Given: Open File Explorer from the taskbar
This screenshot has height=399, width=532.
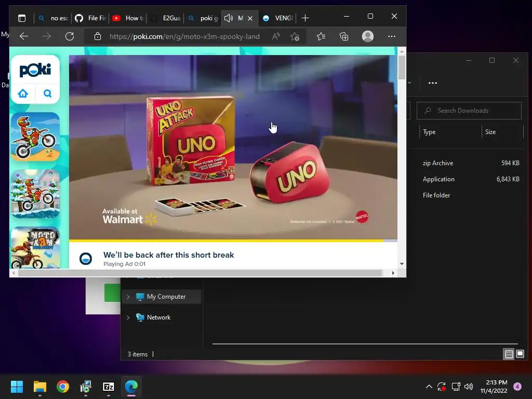Looking at the screenshot, I should (x=39, y=387).
